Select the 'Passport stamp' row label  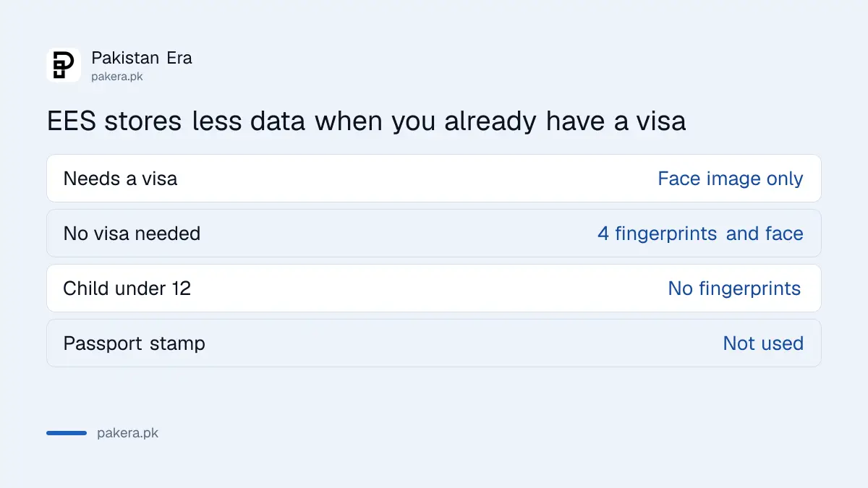pyautogui.click(x=135, y=343)
